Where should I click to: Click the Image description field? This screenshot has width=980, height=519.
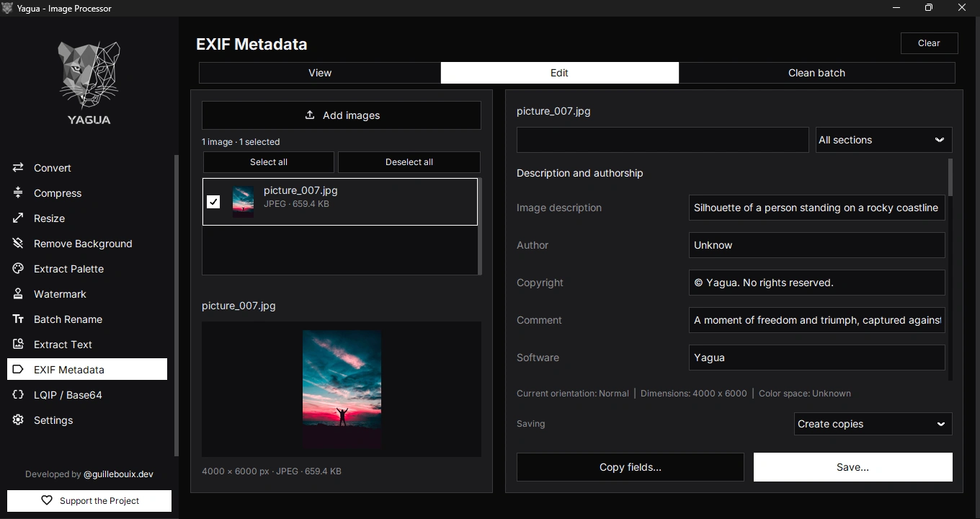[x=816, y=208]
